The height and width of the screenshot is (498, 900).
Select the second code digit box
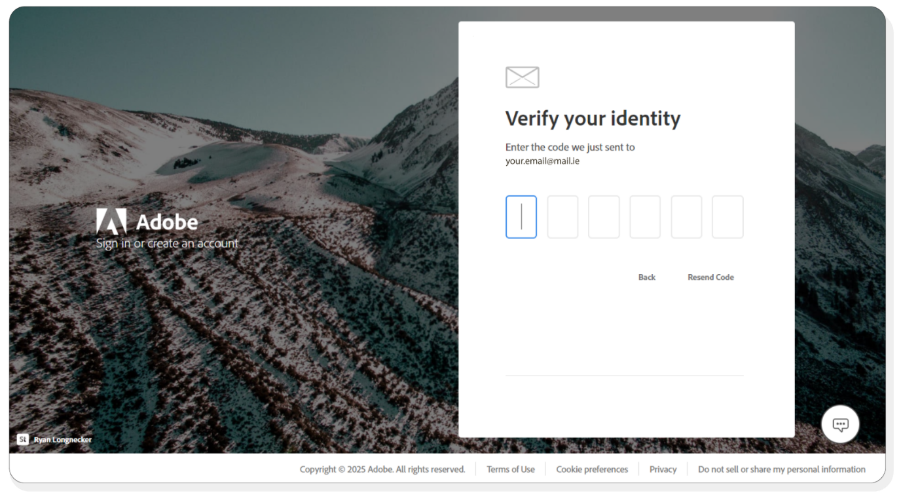[x=562, y=217]
